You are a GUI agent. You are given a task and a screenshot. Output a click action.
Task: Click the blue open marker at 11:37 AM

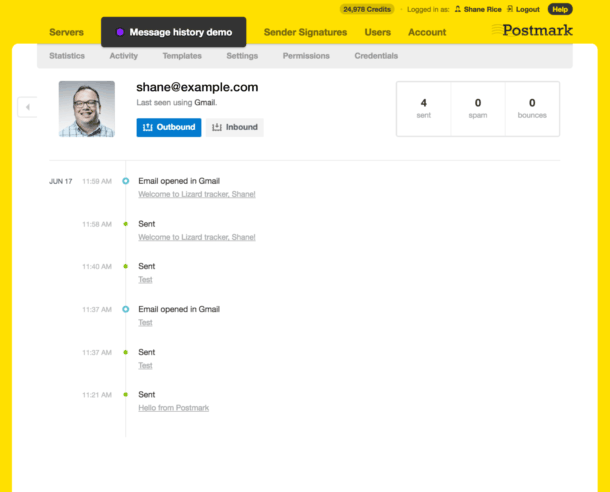(x=126, y=309)
